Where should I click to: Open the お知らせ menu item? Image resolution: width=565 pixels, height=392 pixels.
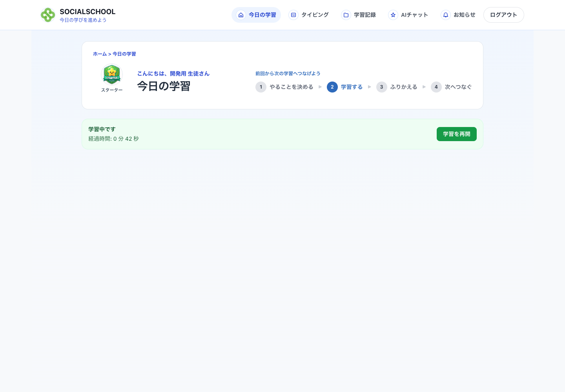point(458,15)
